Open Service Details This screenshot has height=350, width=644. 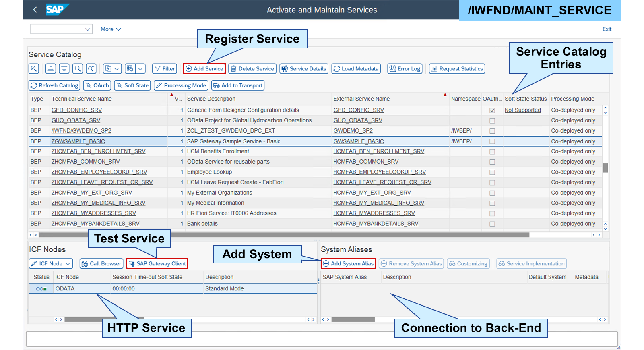click(x=304, y=69)
